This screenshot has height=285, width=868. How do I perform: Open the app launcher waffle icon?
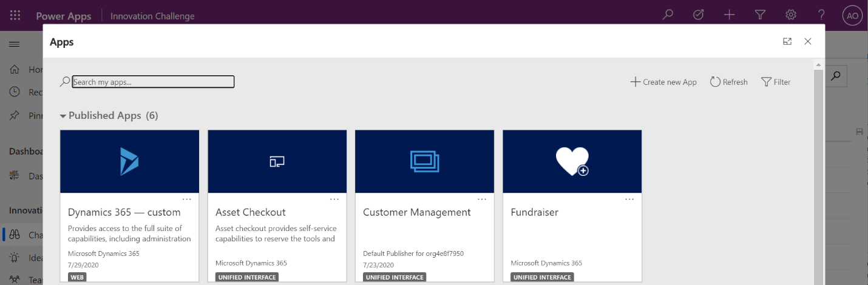pos(15,16)
